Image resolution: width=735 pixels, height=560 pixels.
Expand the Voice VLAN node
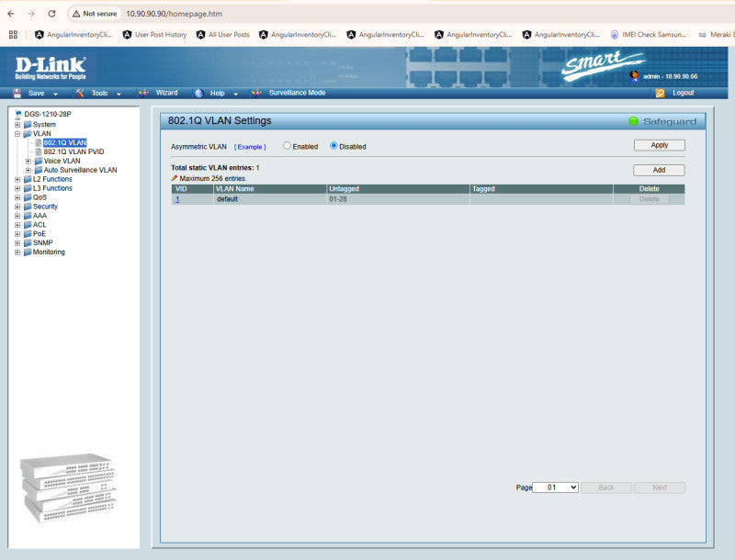pos(28,161)
